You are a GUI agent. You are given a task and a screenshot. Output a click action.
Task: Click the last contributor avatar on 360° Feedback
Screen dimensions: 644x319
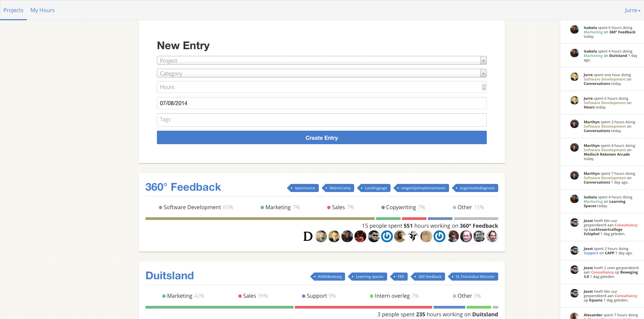(492, 236)
